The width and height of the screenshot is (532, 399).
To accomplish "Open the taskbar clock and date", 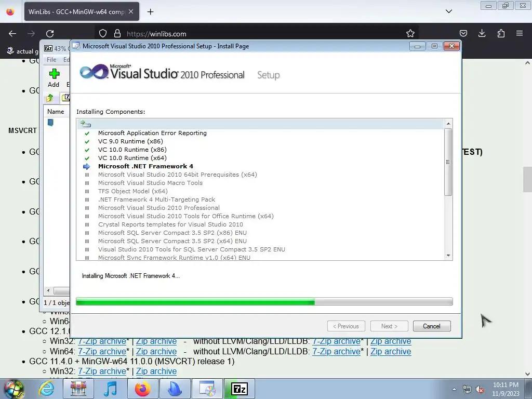I will tap(506, 389).
